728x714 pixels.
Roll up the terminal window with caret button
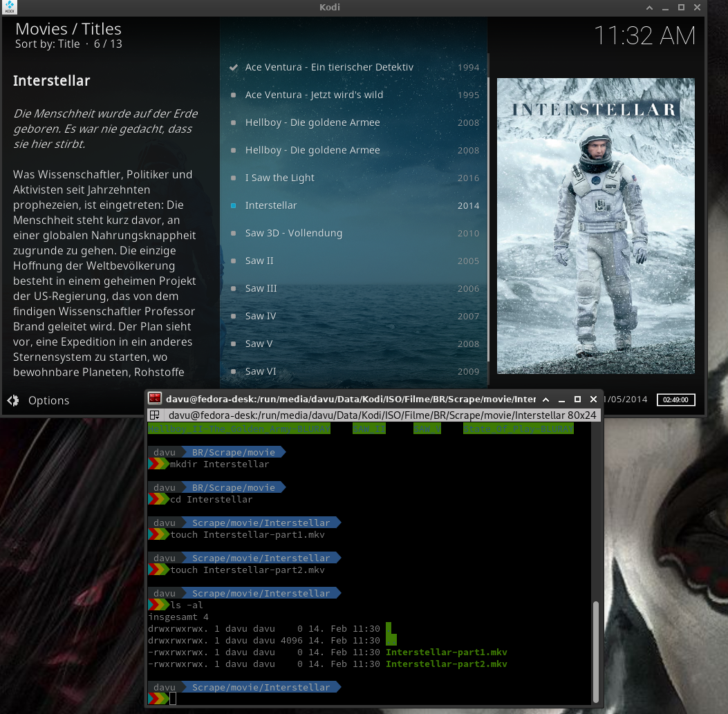[546, 400]
